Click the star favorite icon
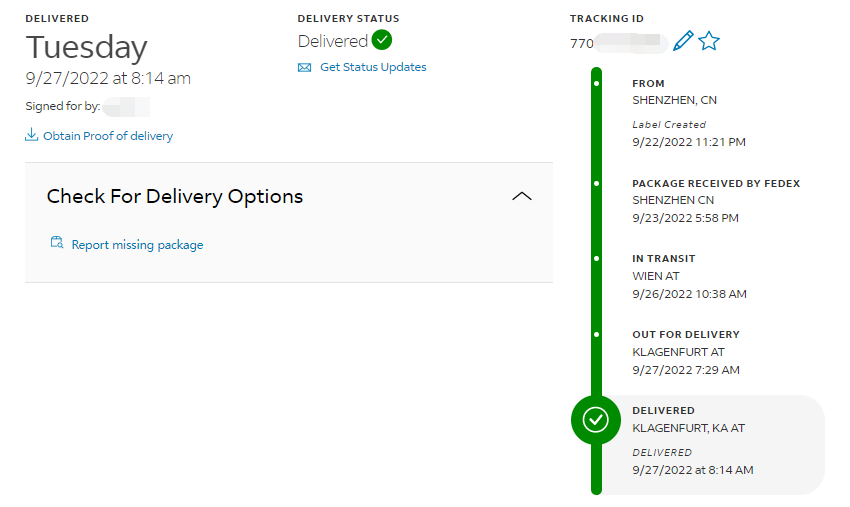Screen dimensions: 850x507 [709, 41]
